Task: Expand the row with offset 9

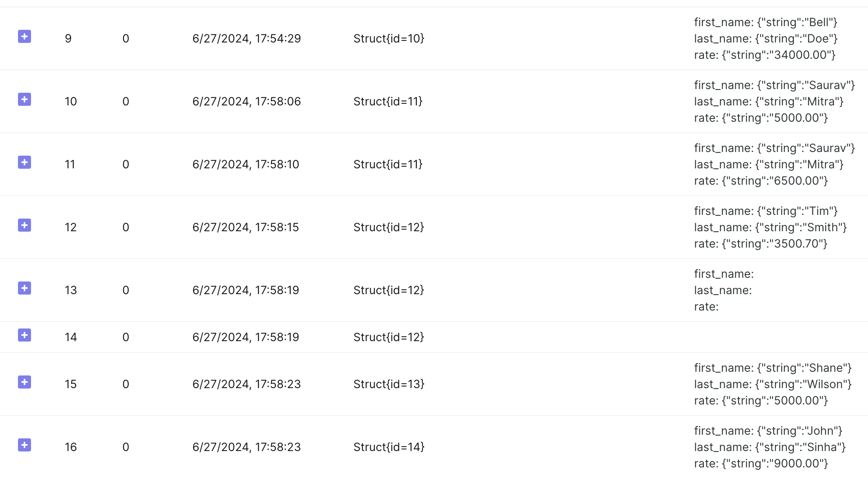Action: (24, 37)
